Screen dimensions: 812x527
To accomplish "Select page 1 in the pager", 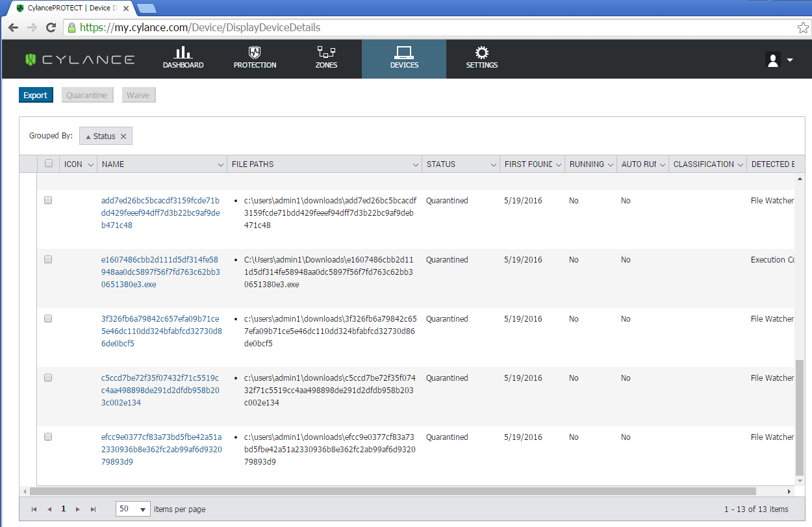I will [x=63, y=509].
